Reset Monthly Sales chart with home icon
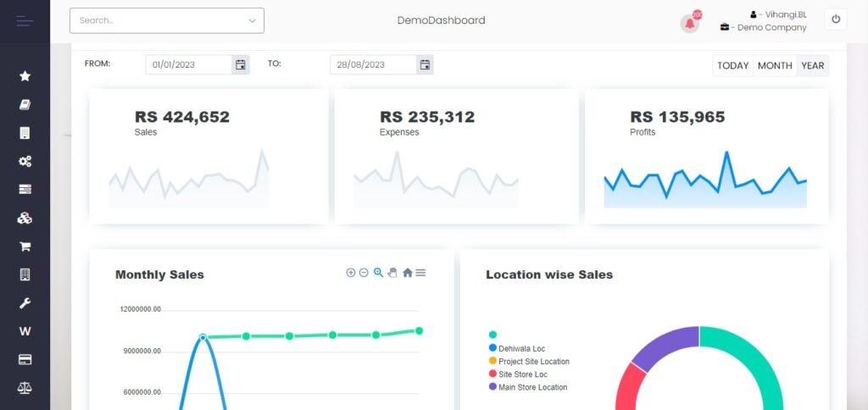The image size is (868, 410). point(407,273)
